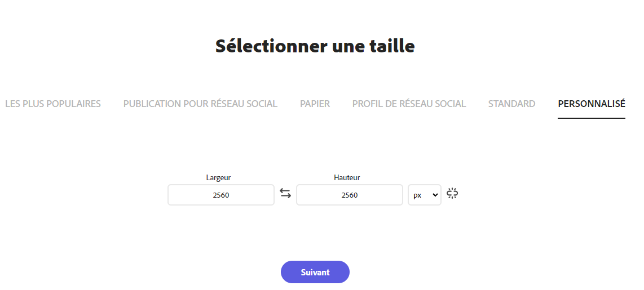Image resolution: width=644 pixels, height=290 pixels.
Task: Select the Papier tab
Action: pos(315,104)
